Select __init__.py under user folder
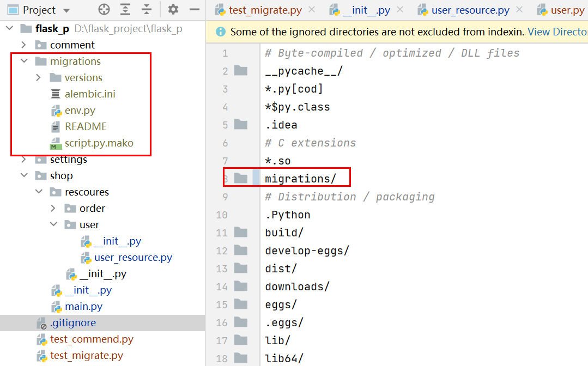This screenshot has height=366, width=588. point(118,241)
